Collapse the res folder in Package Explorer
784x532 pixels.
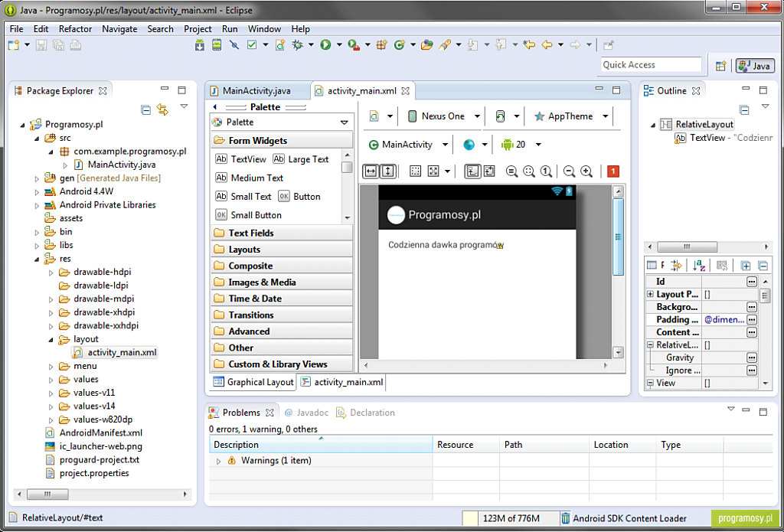(x=37, y=259)
